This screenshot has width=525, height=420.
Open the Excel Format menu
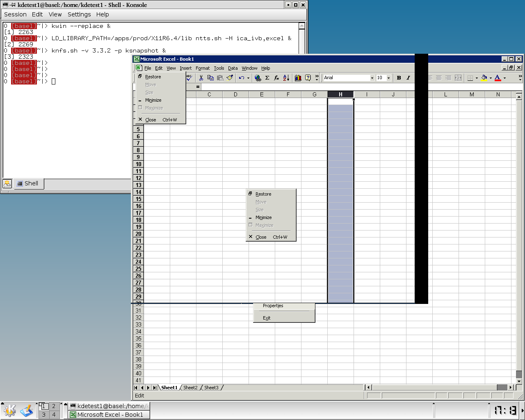click(x=203, y=68)
